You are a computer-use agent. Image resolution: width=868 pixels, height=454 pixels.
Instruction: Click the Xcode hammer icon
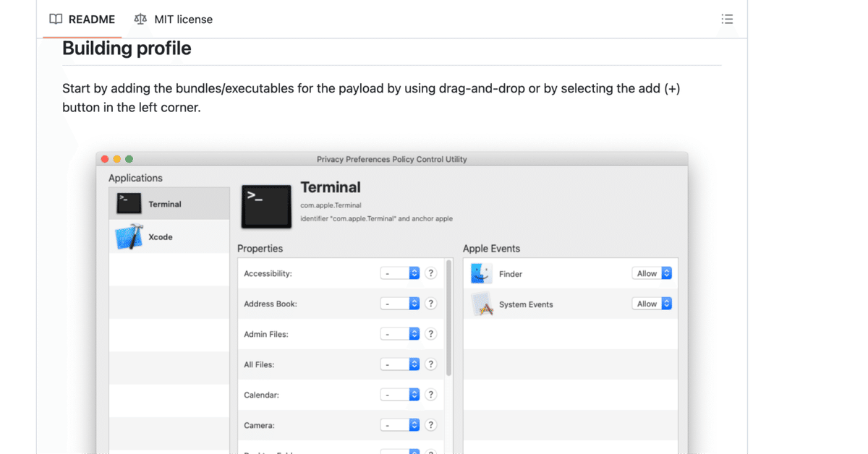point(129,236)
